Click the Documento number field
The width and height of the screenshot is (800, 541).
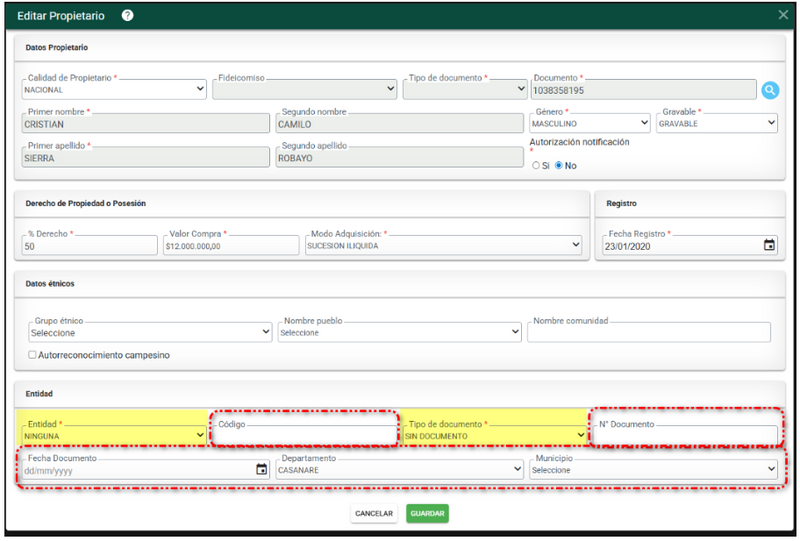coord(643,90)
